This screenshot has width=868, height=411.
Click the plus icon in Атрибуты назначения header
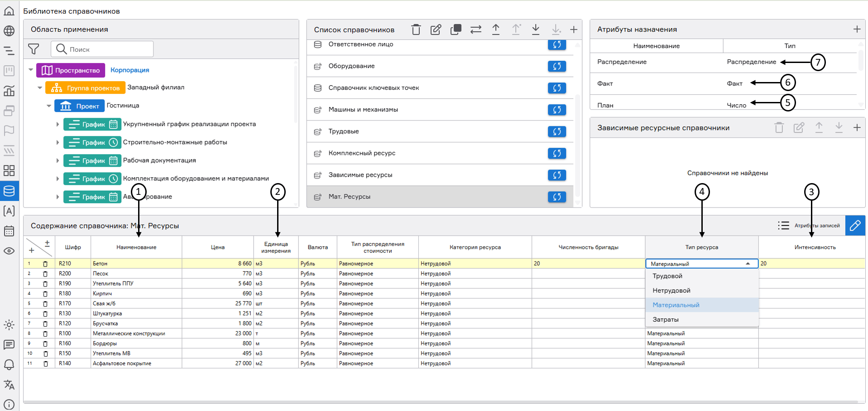(x=857, y=29)
